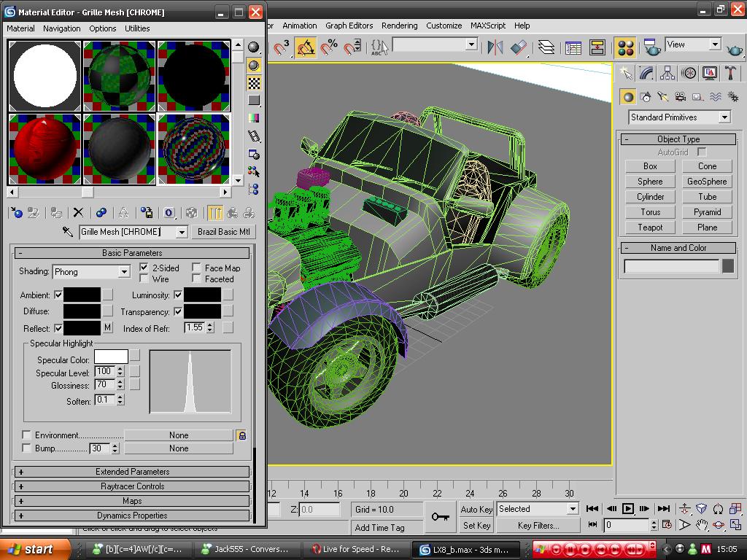Screen dimensions: 747x560
Task: Open the Layer Manager icon
Action: pyautogui.click(x=546, y=47)
